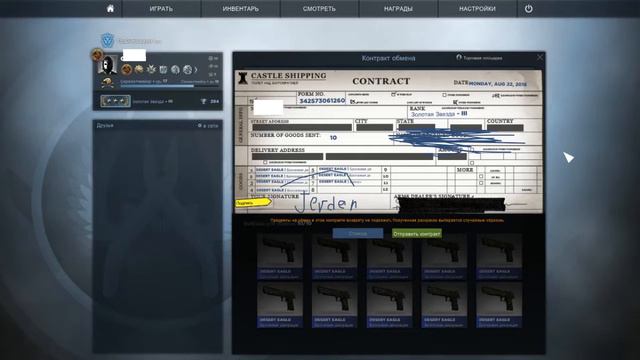Remove Desert Eagle from contract slot 7
640x360 pixels.
point(341,182)
